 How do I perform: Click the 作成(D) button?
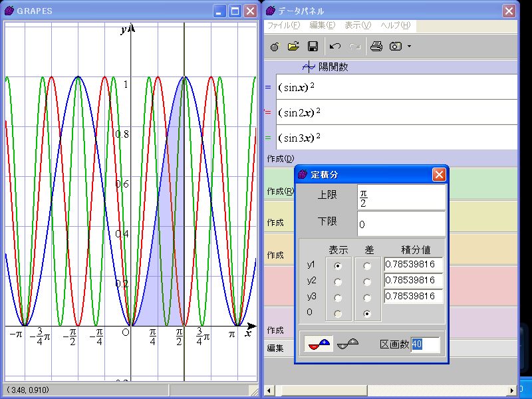click(280, 158)
